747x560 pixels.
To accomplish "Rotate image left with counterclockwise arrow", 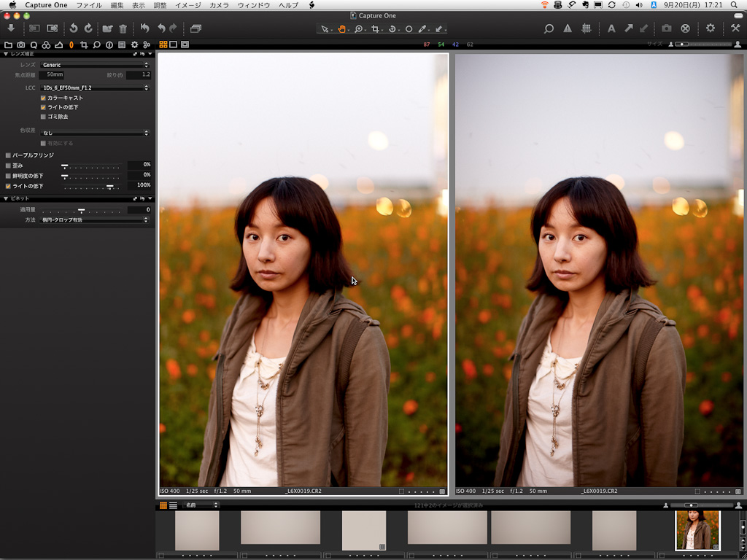I will point(73,28).
